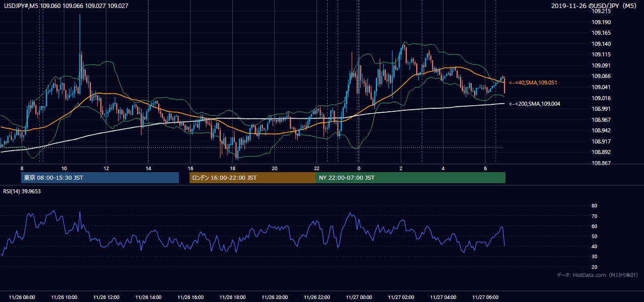Select the NY 22:00-07:00 JST session bar

(x=410, y=178)
